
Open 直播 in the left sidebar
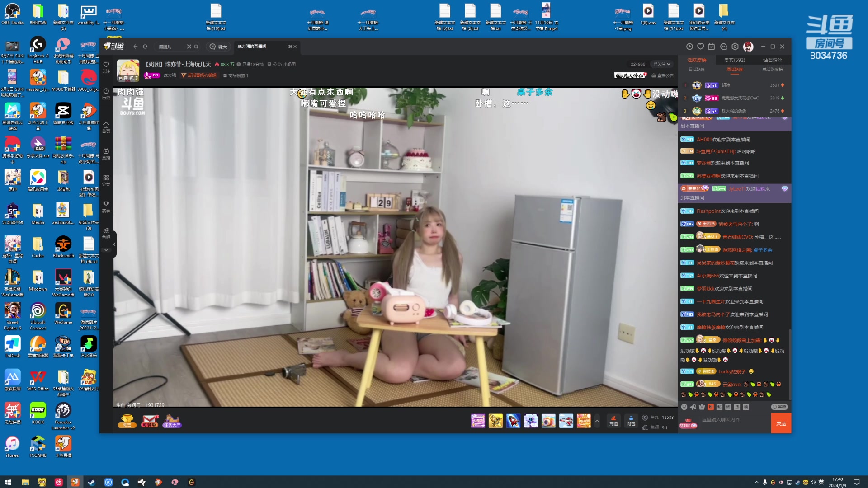[106, 154]
